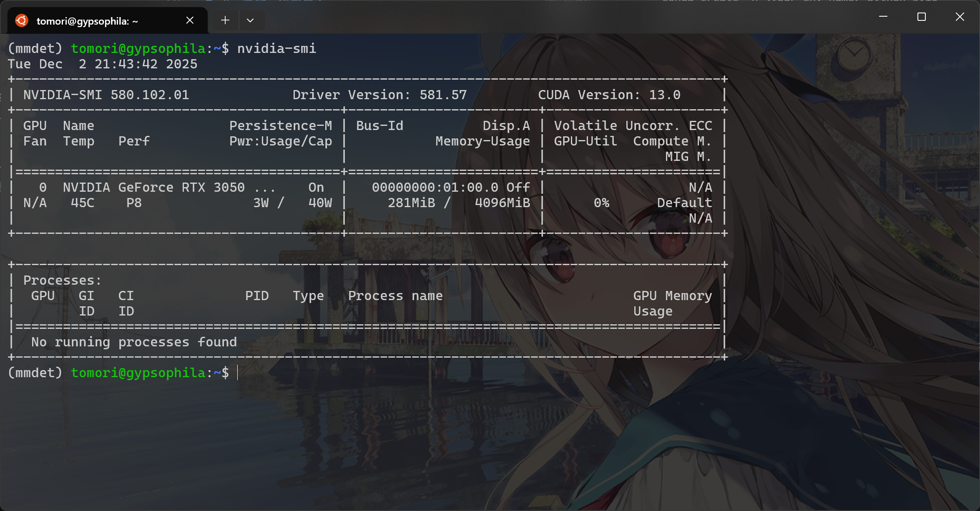
Task: Close the terminal window
Action: pyautogui.click(x=960, y=17)
